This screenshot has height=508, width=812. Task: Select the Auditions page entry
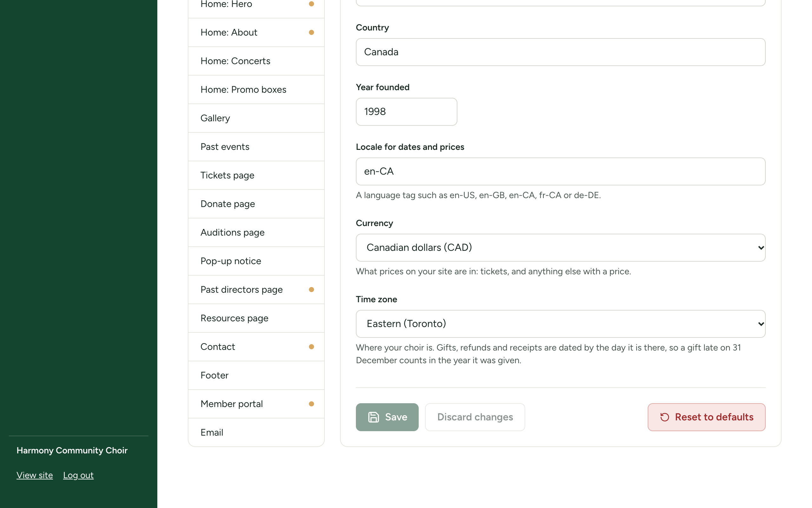256,232
